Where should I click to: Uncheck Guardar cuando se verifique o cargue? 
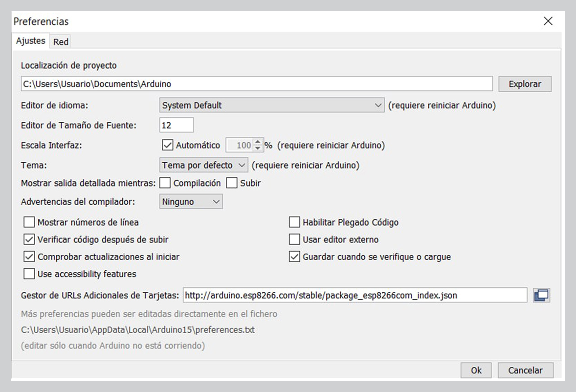coord(294,257)
